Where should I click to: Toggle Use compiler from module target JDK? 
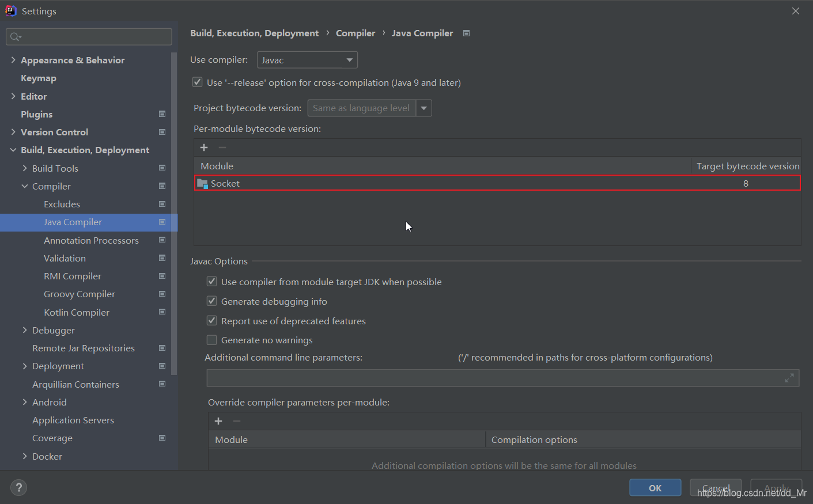(212, 282)
